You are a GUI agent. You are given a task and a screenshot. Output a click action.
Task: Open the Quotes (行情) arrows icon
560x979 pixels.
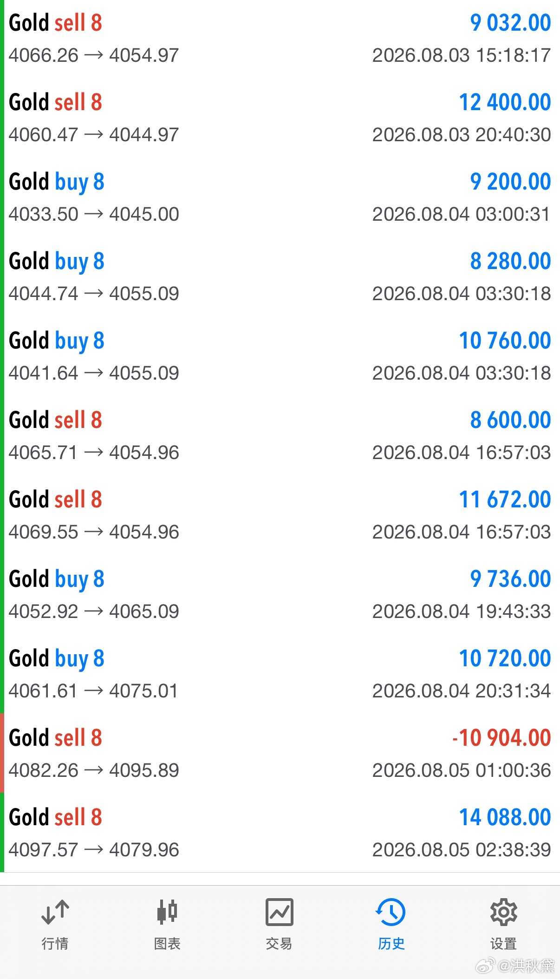(55, 912)
